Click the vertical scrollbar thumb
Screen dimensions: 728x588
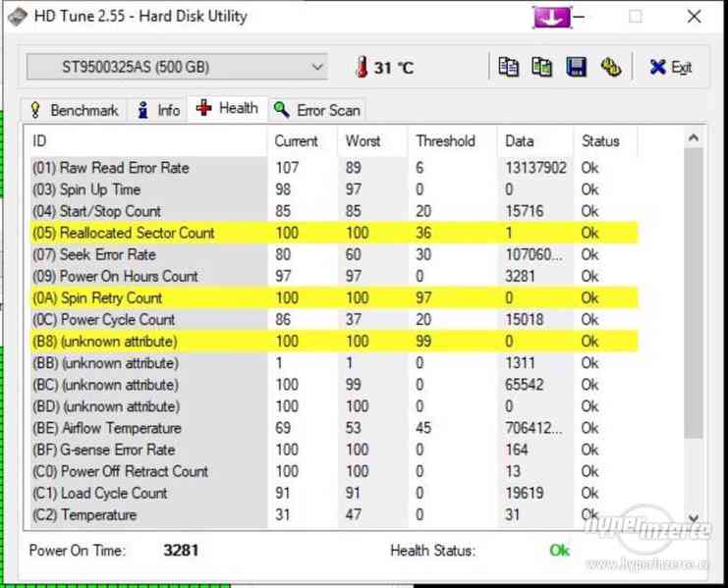click(694, 294)
